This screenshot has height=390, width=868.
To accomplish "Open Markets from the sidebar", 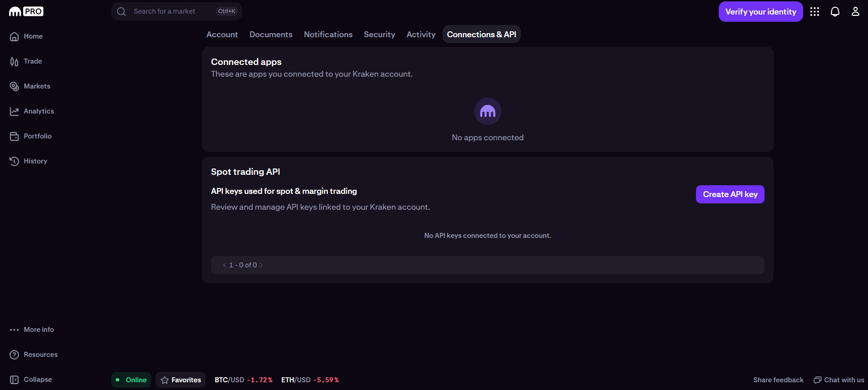I will click(37, 86).
